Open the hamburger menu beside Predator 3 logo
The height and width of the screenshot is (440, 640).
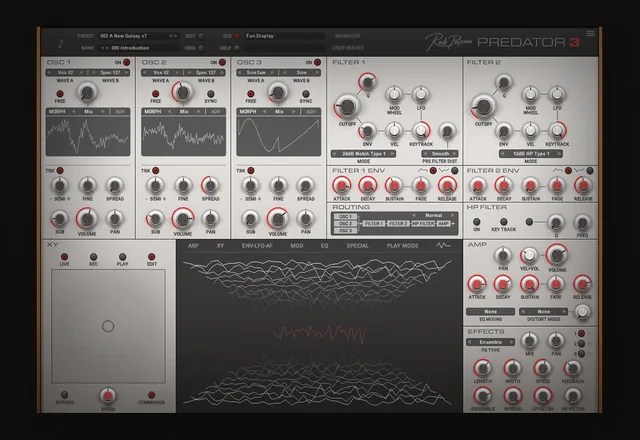tap(590, 33)
